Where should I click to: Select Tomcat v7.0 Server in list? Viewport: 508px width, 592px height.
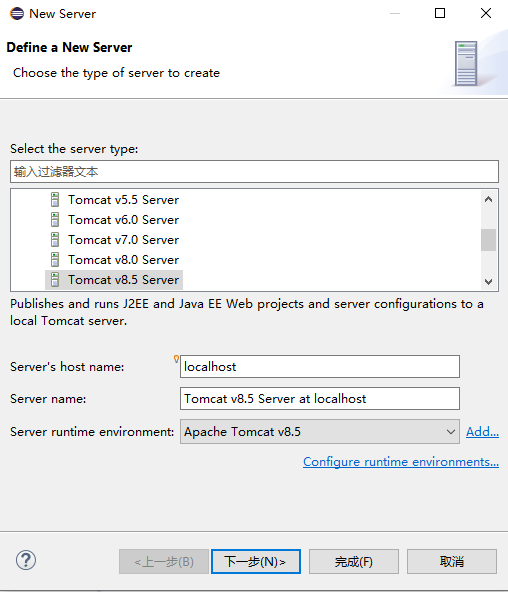point(123,240)
